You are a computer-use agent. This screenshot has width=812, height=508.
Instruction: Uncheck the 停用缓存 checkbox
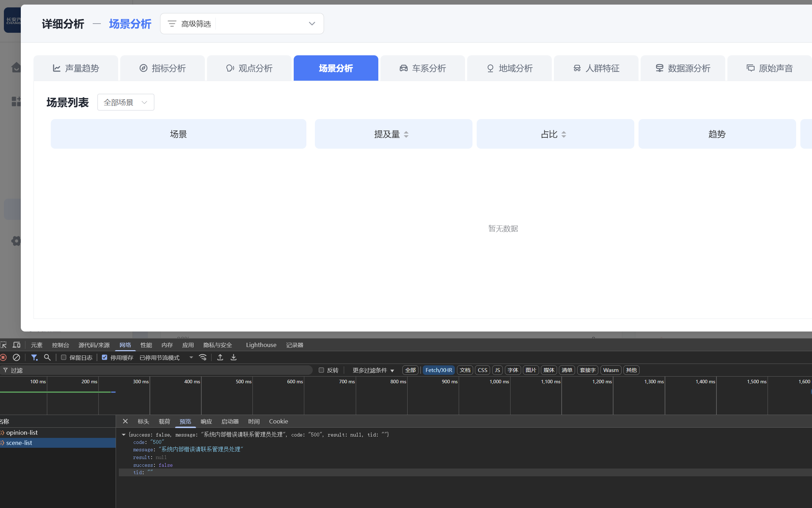(x=105, y=358)
